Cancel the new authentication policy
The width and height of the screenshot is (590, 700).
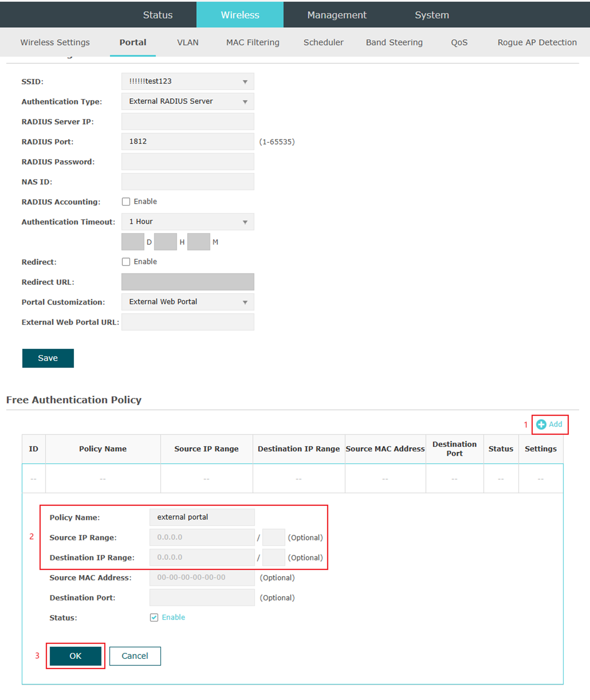[135, 656]
